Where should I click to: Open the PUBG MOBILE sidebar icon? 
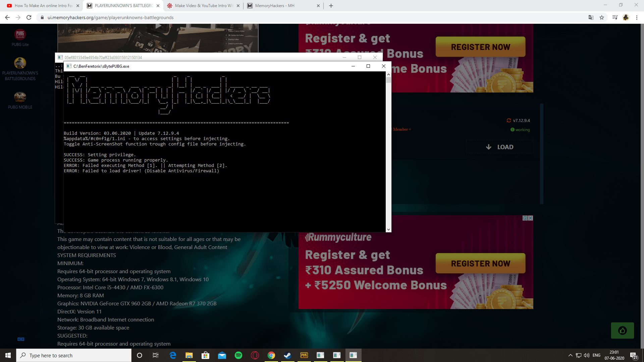click(20, 97)
